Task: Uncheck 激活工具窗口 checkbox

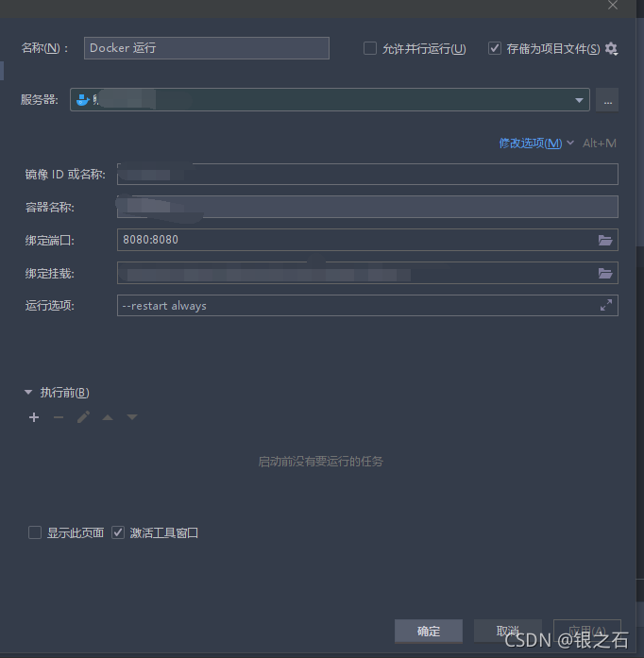Action: (x=118, y=532)
